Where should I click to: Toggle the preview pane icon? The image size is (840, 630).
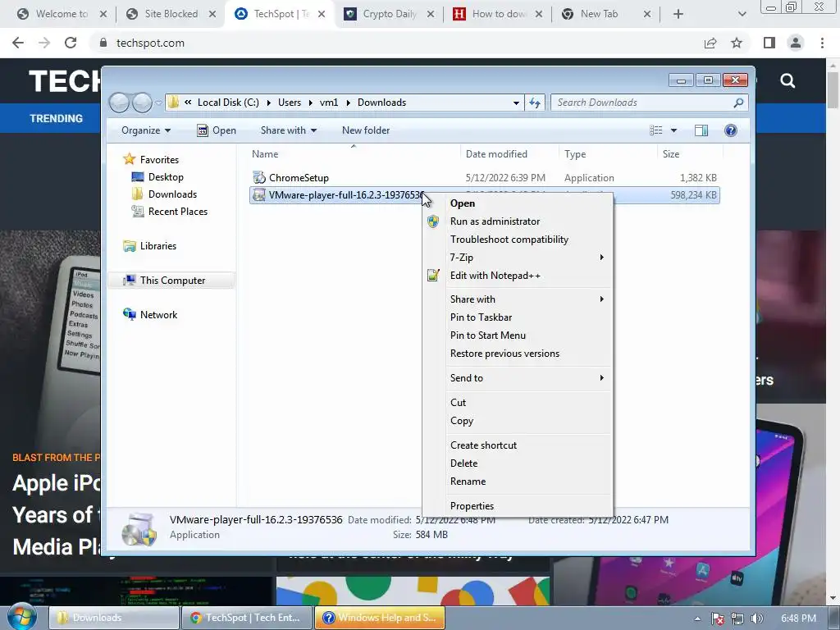(x=701, y=130)
